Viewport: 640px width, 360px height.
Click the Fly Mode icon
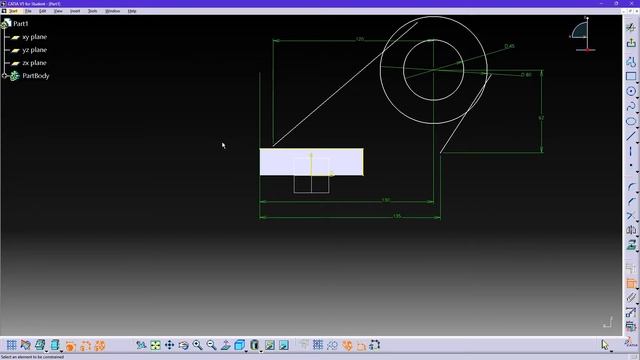coord(141,345)
